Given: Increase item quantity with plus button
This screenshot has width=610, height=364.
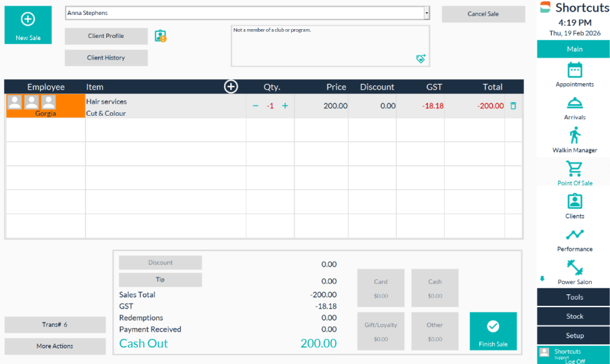Looking at the screenshot, I should click(285, 106).
